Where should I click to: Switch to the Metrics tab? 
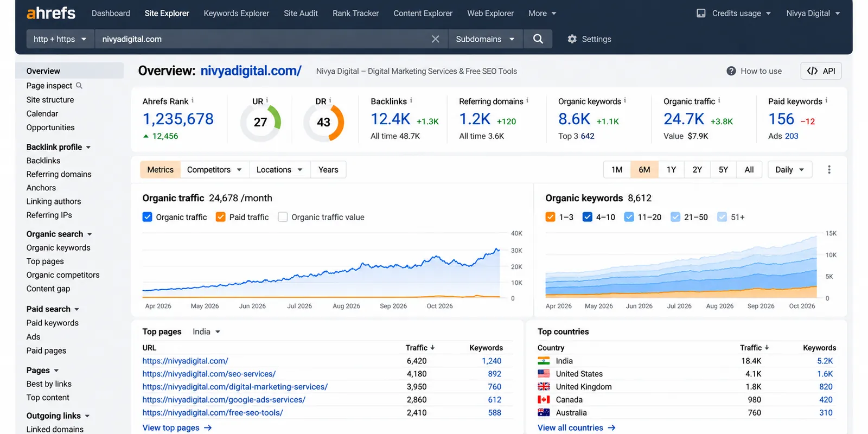point(161,170)
